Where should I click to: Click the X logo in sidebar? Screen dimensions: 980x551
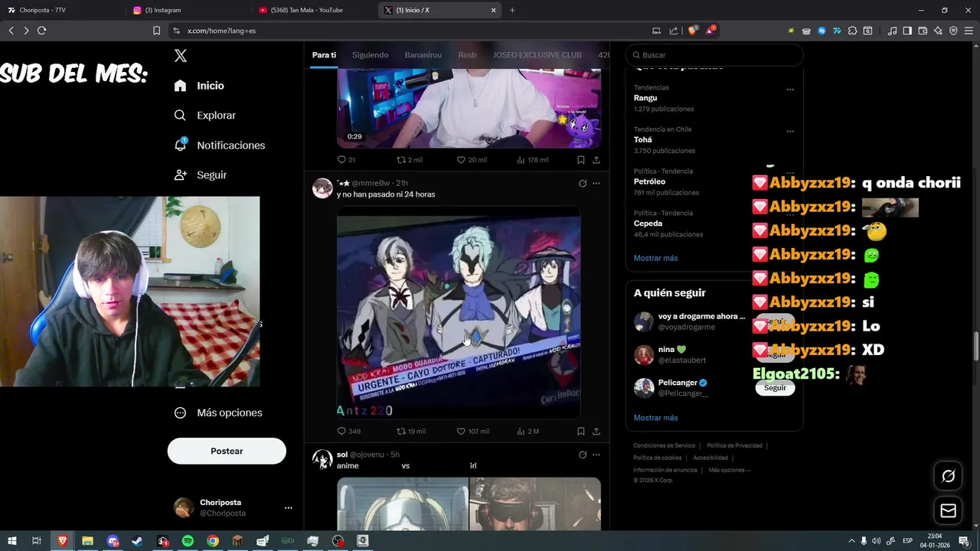pyautogui.click(x=181, y=56)
